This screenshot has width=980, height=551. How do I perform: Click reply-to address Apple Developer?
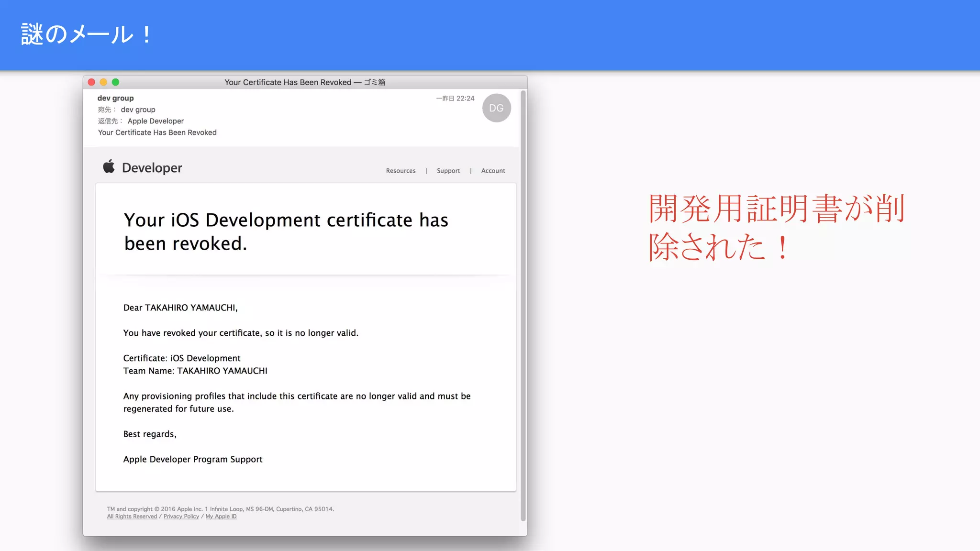[x=156, y=121]
